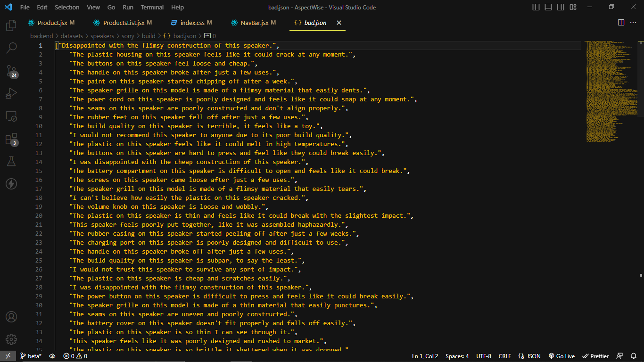This screenshot has width=644, height=362.
Task: Open the Testing flask view
Action: 11,161
